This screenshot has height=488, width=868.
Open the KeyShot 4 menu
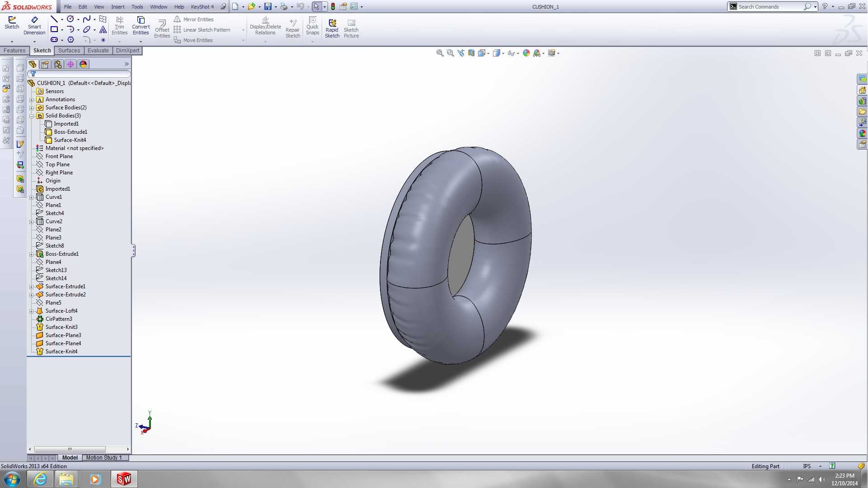pyautogui.click(x=202, y=7)
